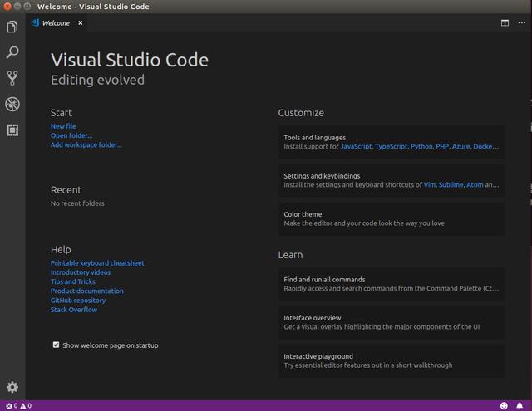Open Printable keyboard cheatsheet link
The image size is (532, 411).
click(97, 263)
